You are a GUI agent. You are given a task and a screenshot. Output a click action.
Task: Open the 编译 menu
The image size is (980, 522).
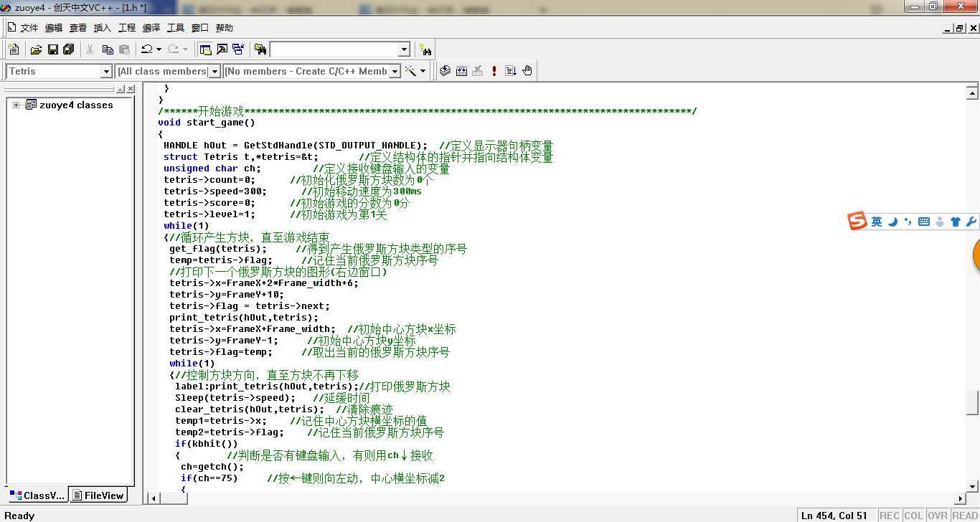click(x=151, y=28)
